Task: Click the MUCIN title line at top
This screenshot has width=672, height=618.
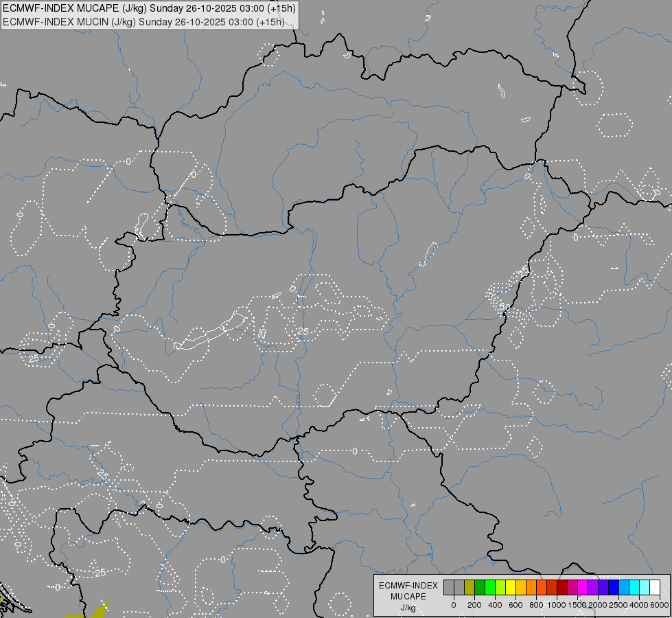Action: coord(143,22)
